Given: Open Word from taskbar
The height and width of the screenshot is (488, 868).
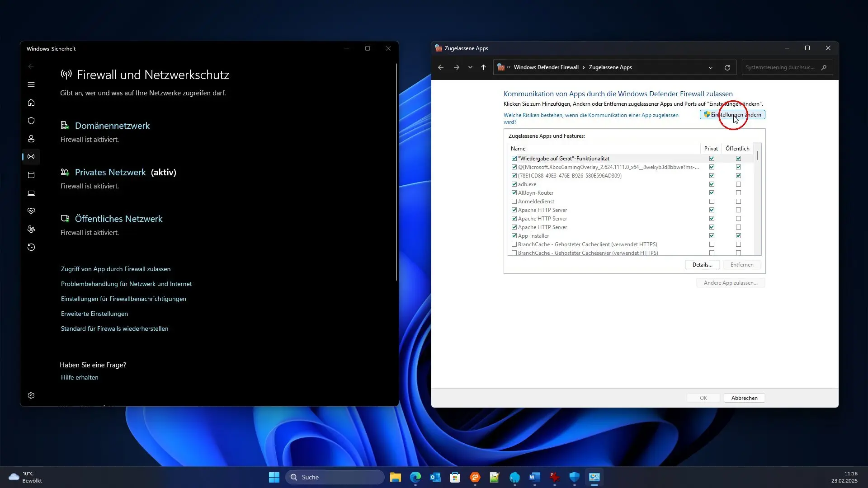Looking at the screenshot, I should [x=535, y=477].
